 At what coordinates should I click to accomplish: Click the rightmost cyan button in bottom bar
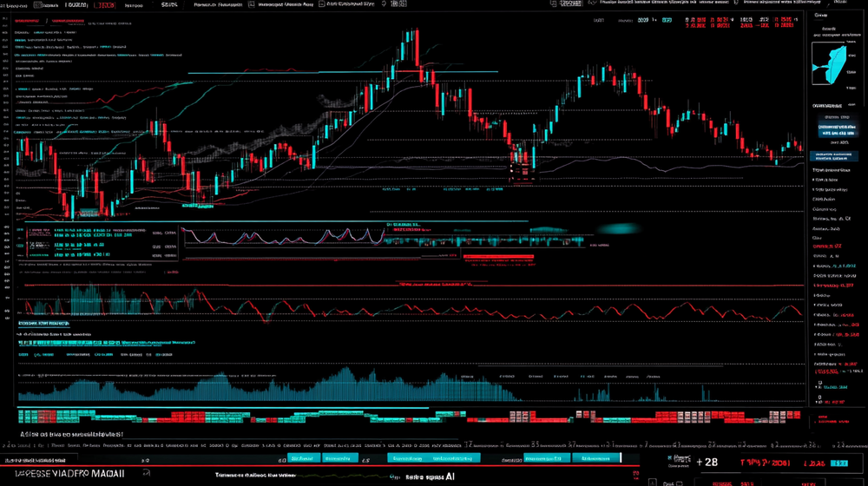[595, 458]
